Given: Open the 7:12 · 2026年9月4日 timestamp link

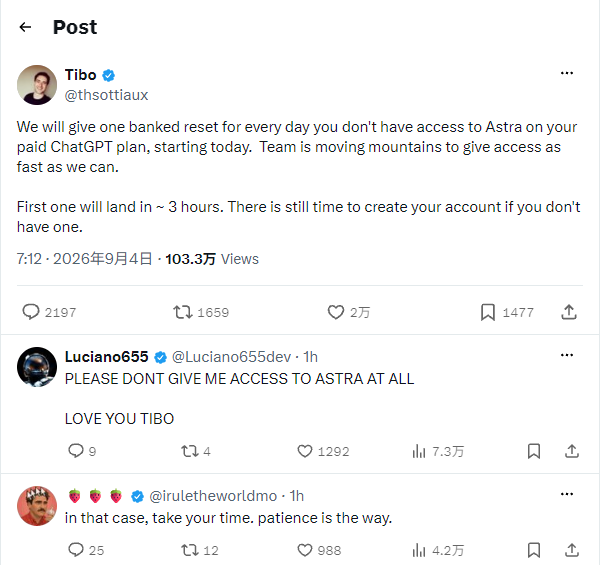Looking at the screenshot, I should (84, 259).
